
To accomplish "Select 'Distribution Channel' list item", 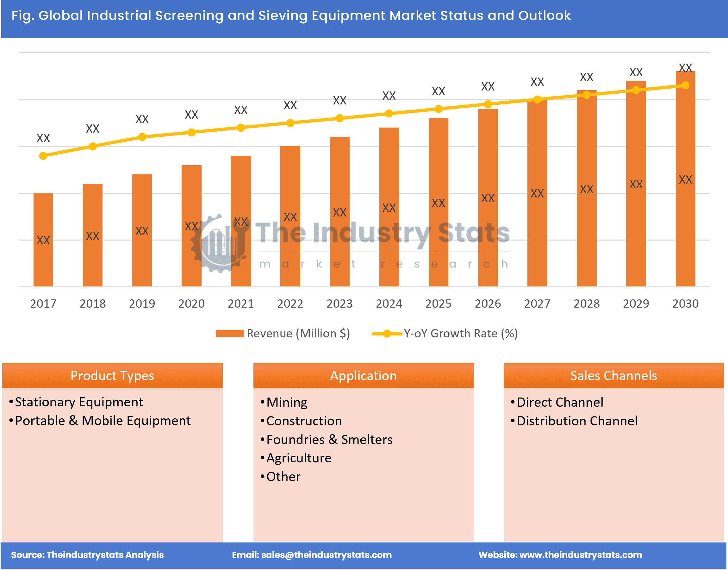I will [x=577, y=421].
